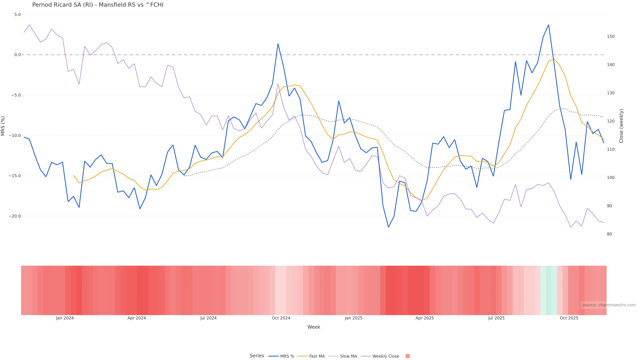This screenshot has height=362, width=644.
Task: Click the green band in the heatmap strip
Action: (x=549, y=290)
